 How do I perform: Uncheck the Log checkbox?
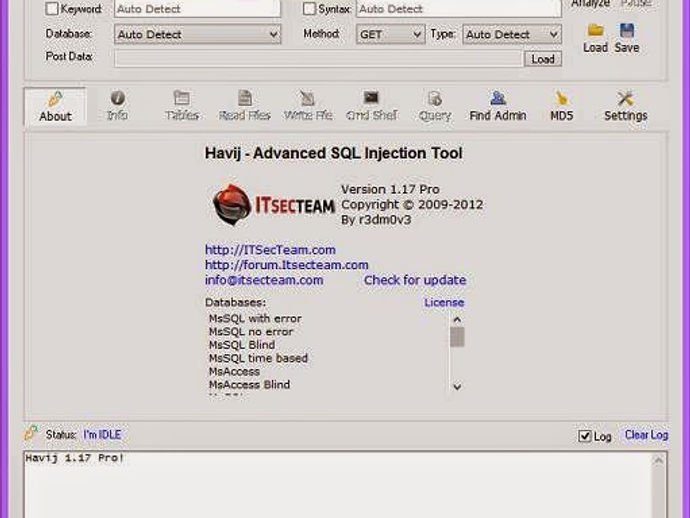584,436
